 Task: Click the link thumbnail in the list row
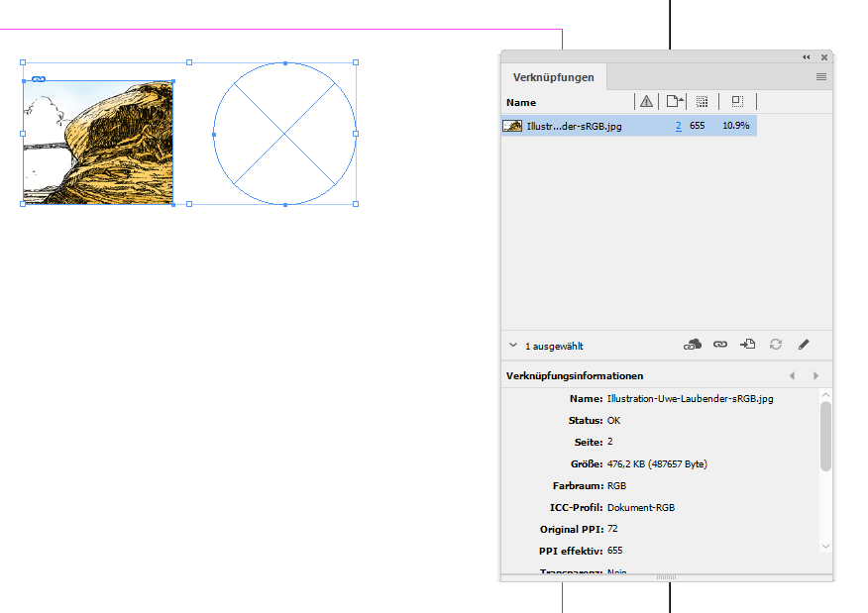coord(512,126)
